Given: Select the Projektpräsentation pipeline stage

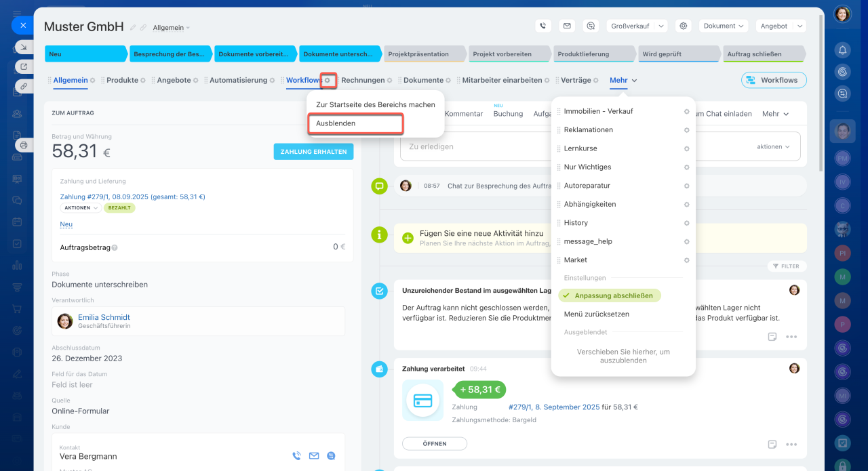Looking at the screenshot, I should point(424,54).
